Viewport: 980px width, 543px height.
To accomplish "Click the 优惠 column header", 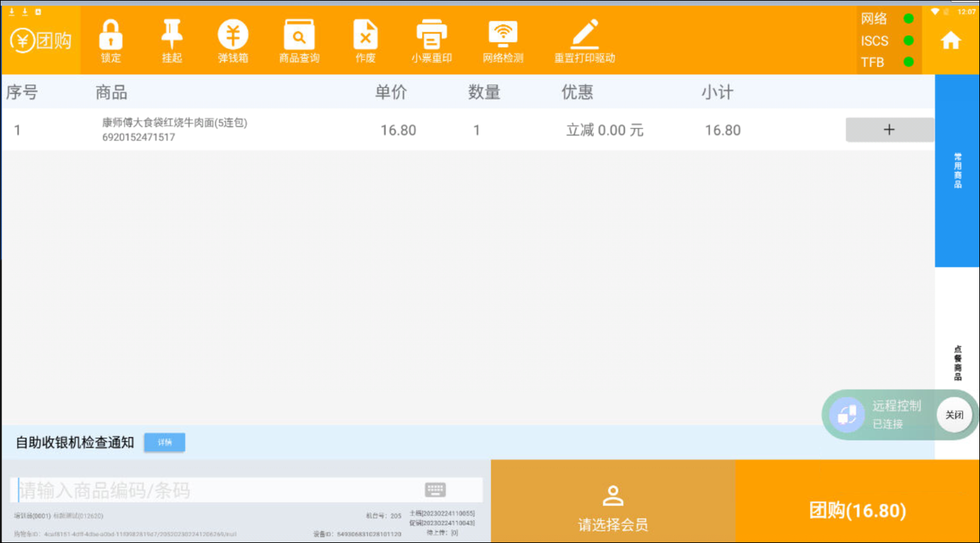I will coord(578,92).
